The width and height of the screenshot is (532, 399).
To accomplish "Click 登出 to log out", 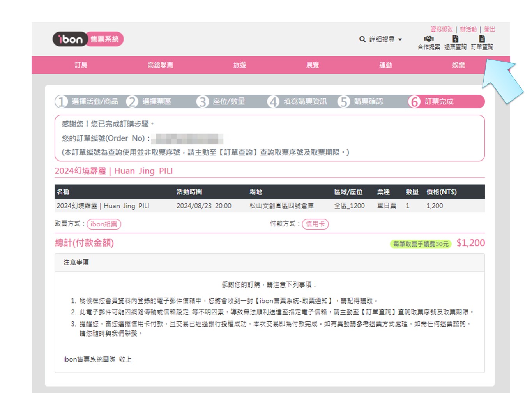I will pyautogui.click(x=490, y=29).
